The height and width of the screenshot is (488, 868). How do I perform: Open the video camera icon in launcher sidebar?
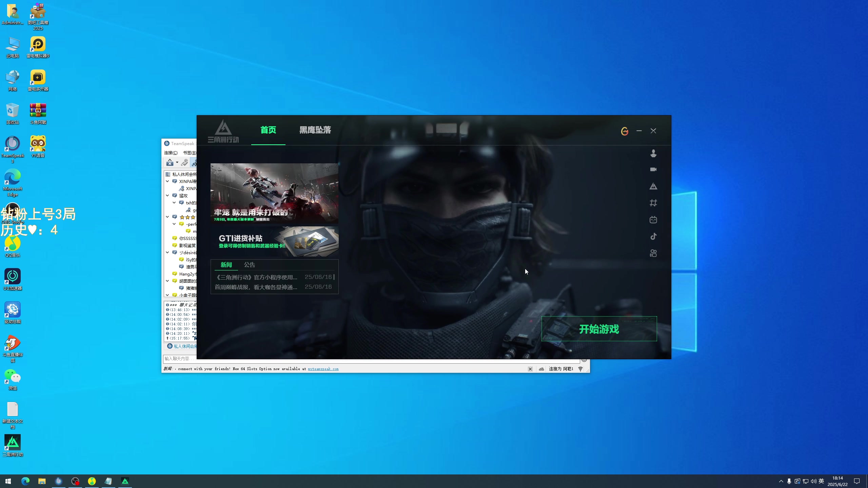653,169
